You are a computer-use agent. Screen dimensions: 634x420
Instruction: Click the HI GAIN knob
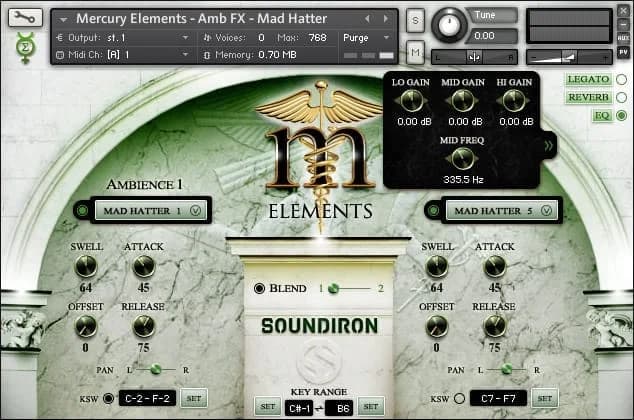pyautogui.click(x=514, y=100)
